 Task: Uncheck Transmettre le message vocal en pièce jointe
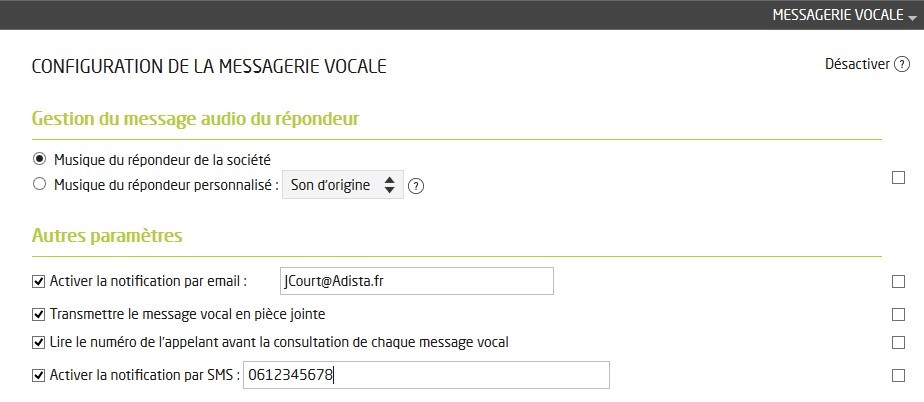pos(40,314)
